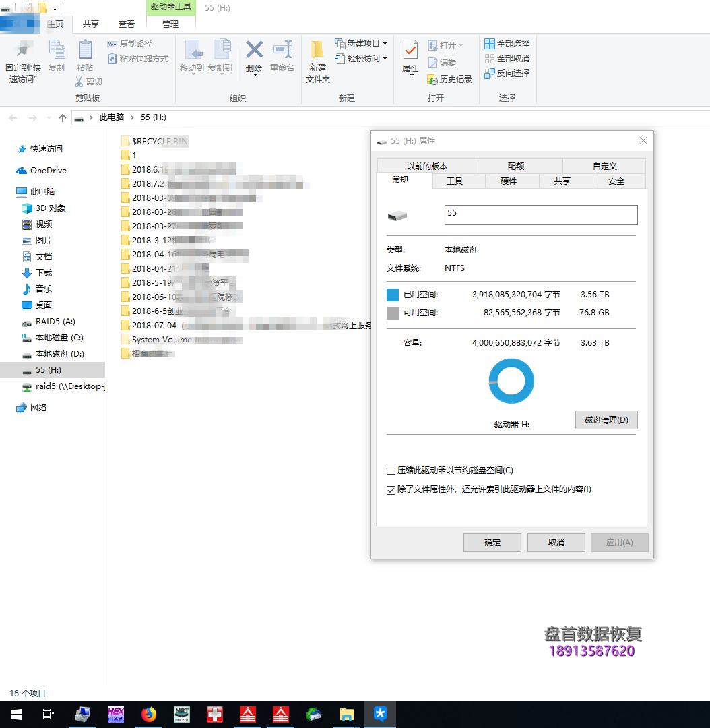The width and height of the screenshot is (710, 728).
Task: Click Select none in the ribbon
Action: (x=507, y=59)
